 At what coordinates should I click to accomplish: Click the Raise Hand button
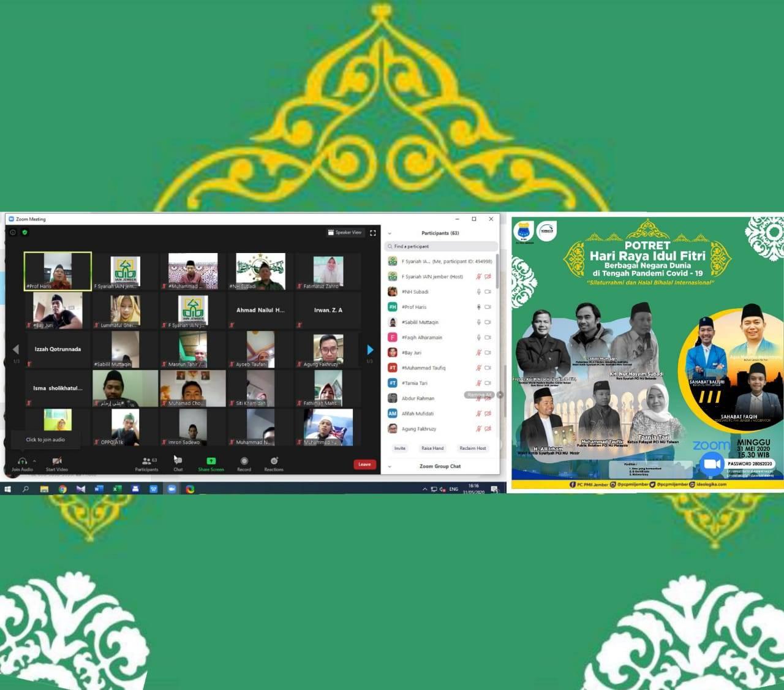432,449
